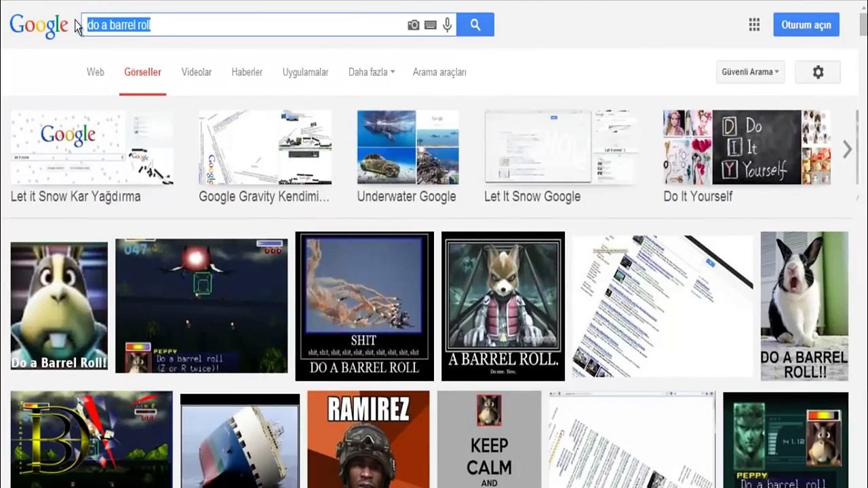Start voice search with microphone icon
868x488 pixels.
pyautogui.click(x=447, y=25)
